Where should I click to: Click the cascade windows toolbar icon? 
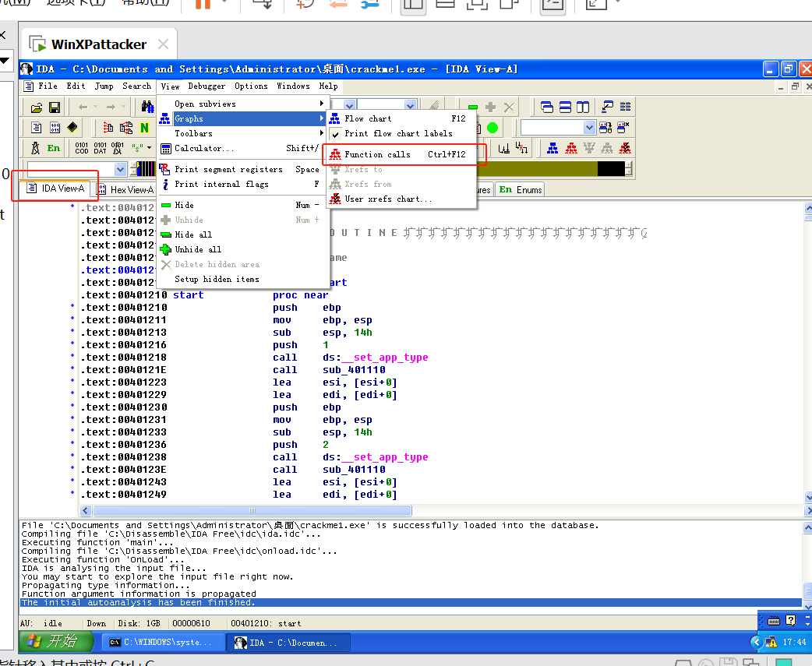point(547,107)
